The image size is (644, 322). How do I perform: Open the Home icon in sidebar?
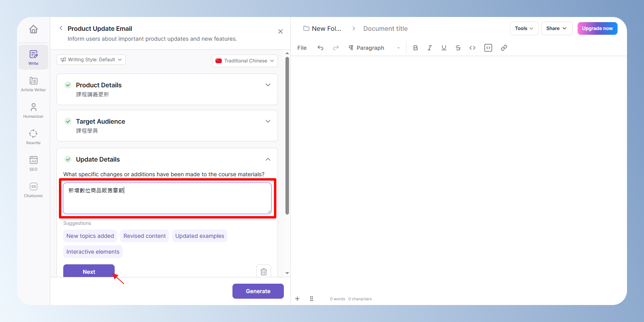[34, 29]
